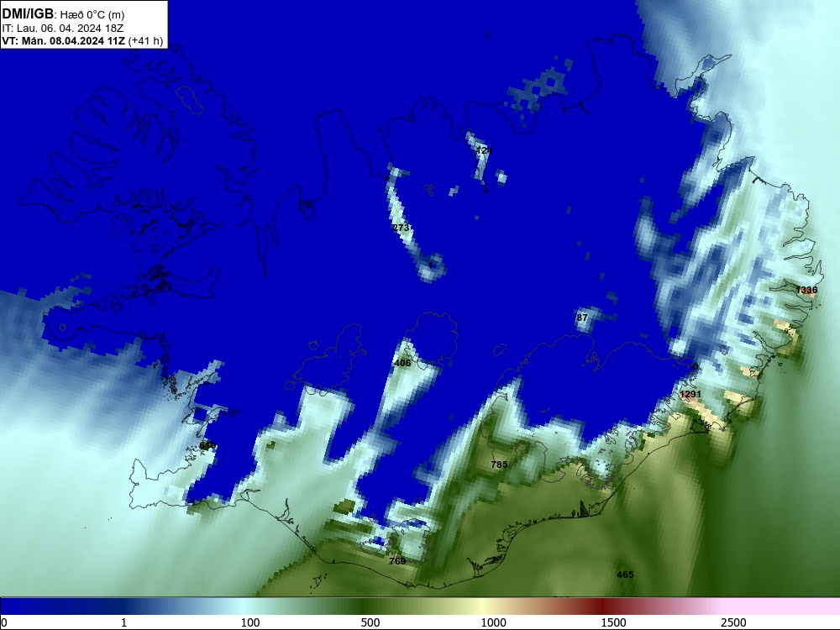
Task: Click the 273 value on the map
Action: tap(401, 228)
